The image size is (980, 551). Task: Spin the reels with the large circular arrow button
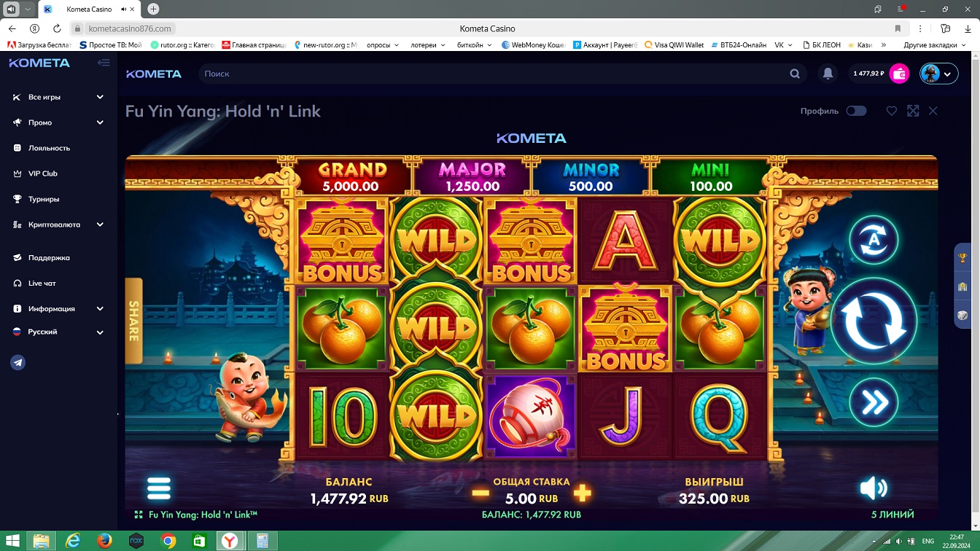coord(874,321)
